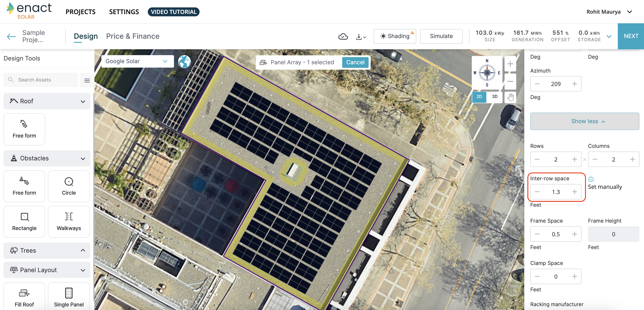Click the Simulate button
Screen dimensions: 644x310
pyautogui.click(x=441, y=36)
